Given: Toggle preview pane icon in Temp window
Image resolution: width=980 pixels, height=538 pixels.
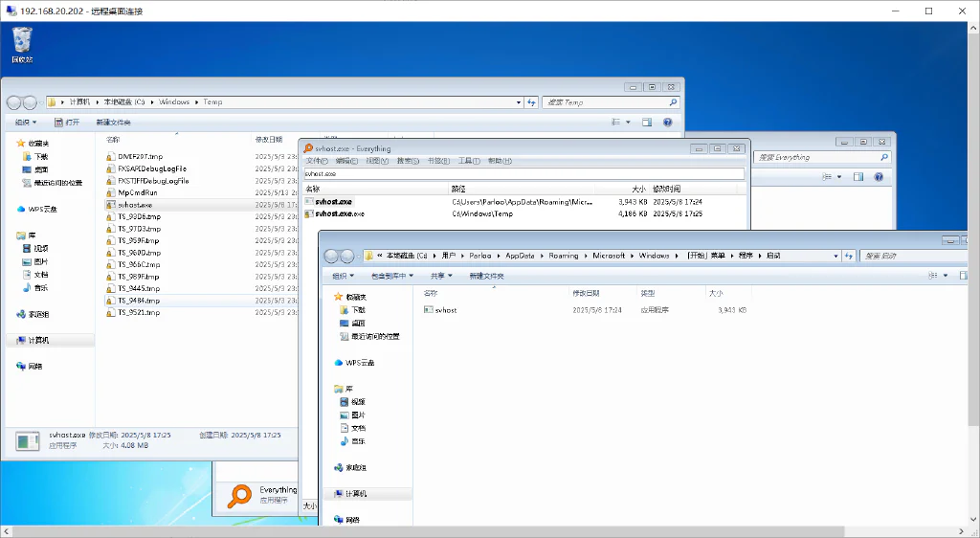Looking at the screenshot, I should pos(647,123).
